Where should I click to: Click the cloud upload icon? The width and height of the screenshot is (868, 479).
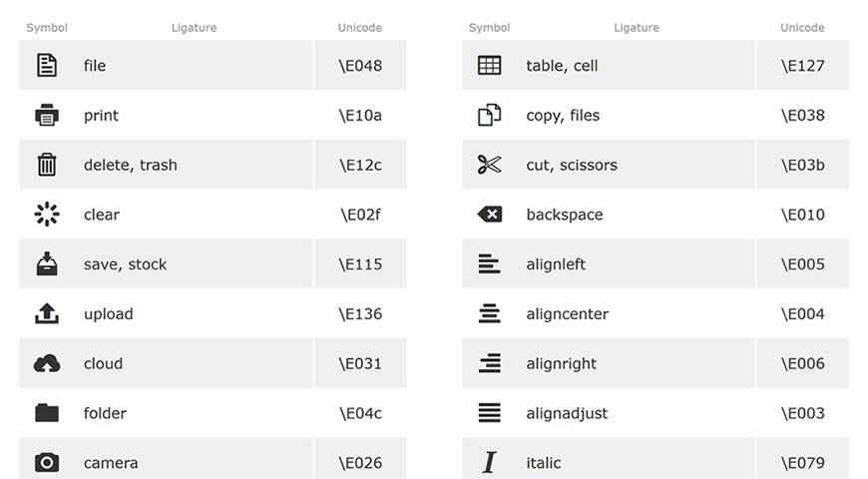point(47,363)
